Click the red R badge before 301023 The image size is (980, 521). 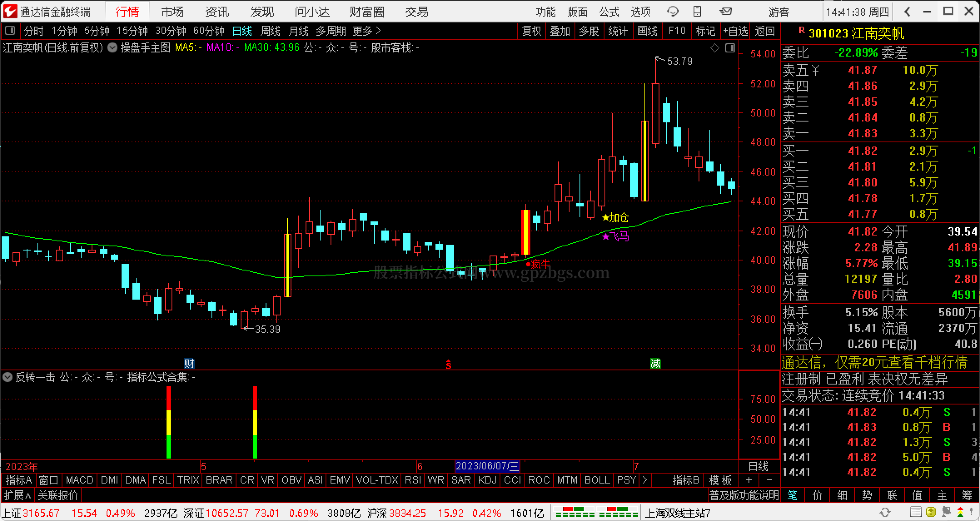click(801, 30)
